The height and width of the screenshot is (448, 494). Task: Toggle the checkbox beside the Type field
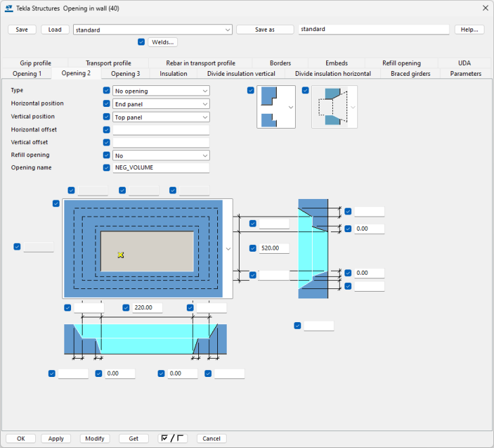click(x=106, y=91)
